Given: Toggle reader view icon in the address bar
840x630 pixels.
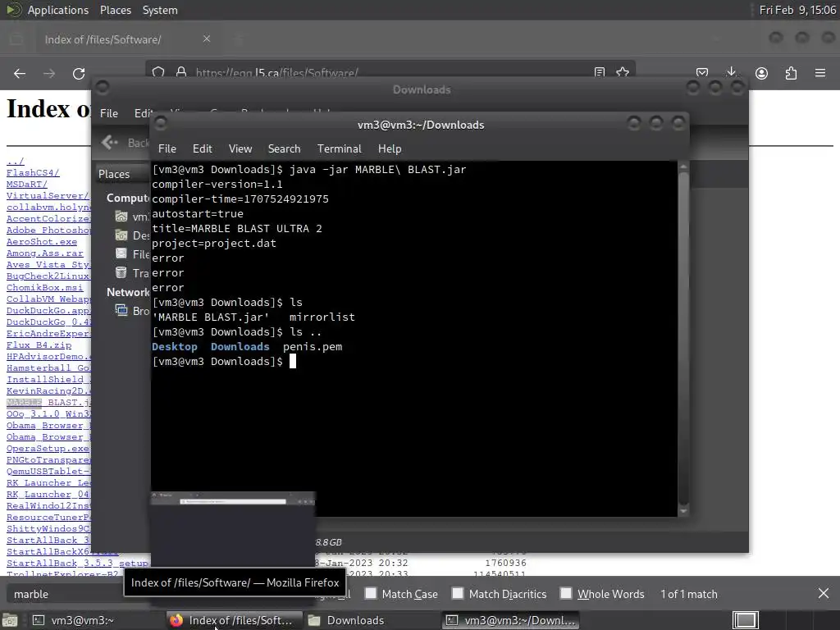Looking at the screenshot, I should coord(600,72).
